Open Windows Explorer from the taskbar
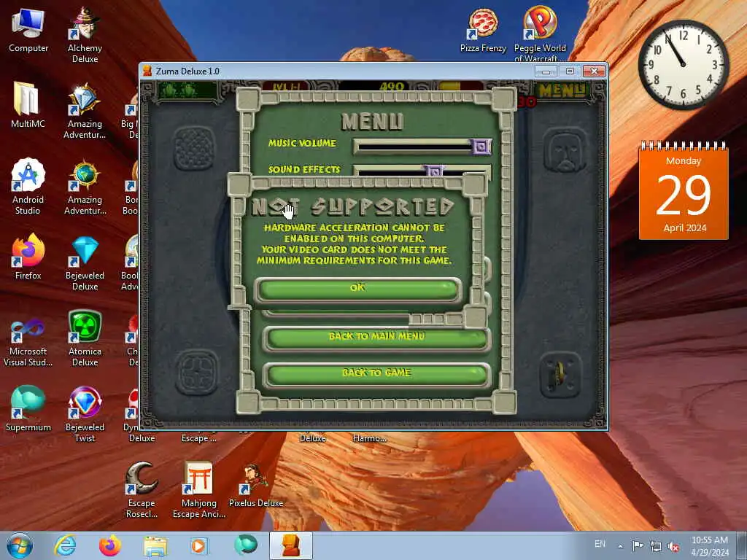The height and width of the screenshot is (560, 747). pyautogui.click(x=155, y=545)
